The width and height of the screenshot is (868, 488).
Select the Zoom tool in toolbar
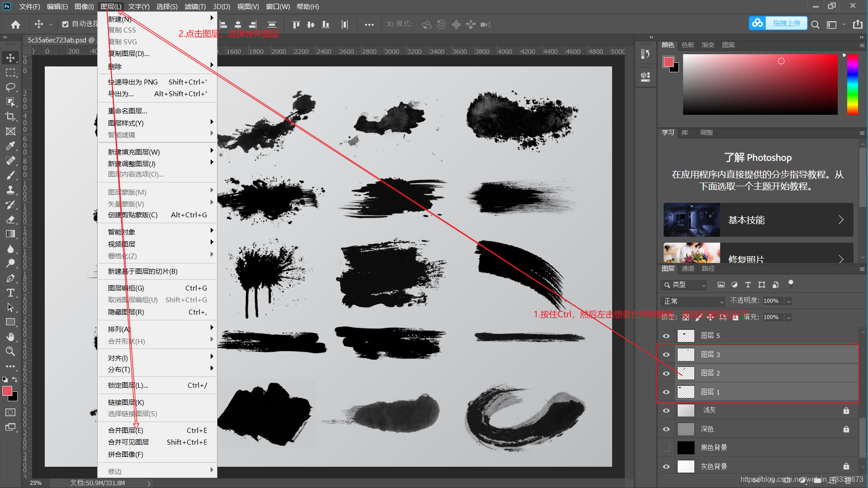[10, 352]
